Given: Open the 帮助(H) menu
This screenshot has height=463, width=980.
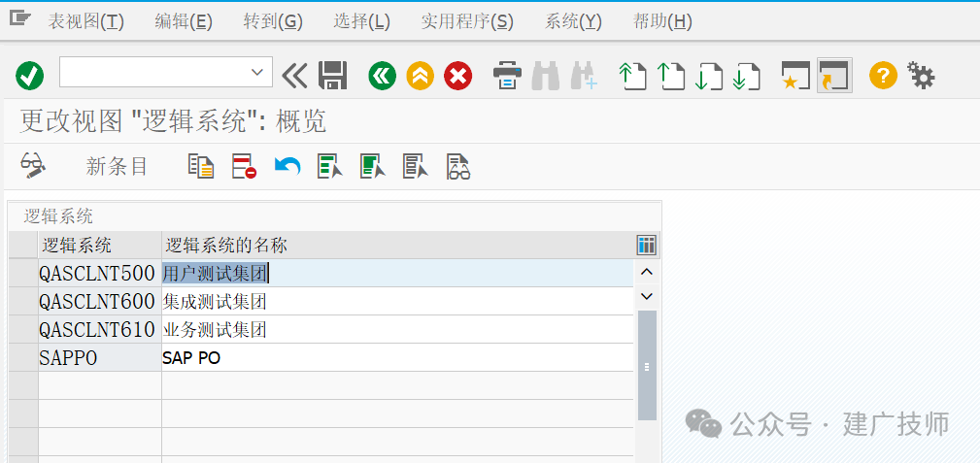Looking at the screenshot, I should (x=662, y=22).
